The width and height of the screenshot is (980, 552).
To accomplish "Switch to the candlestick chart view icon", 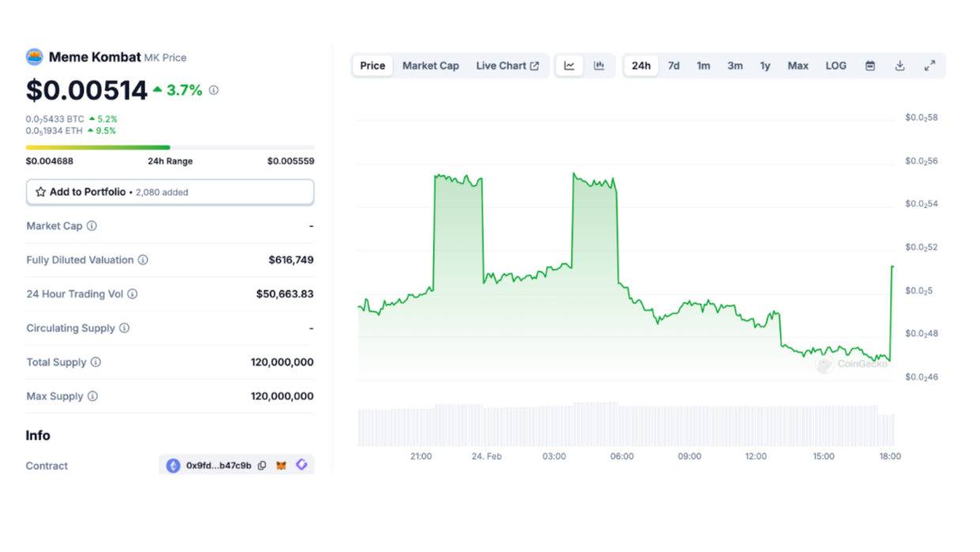I will 599,66.
